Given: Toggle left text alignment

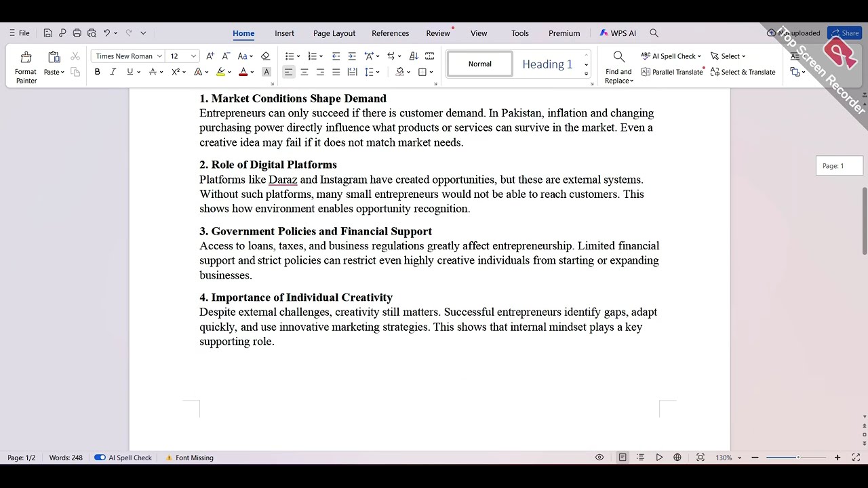Looking at the screenshot, I should point(288,72).
